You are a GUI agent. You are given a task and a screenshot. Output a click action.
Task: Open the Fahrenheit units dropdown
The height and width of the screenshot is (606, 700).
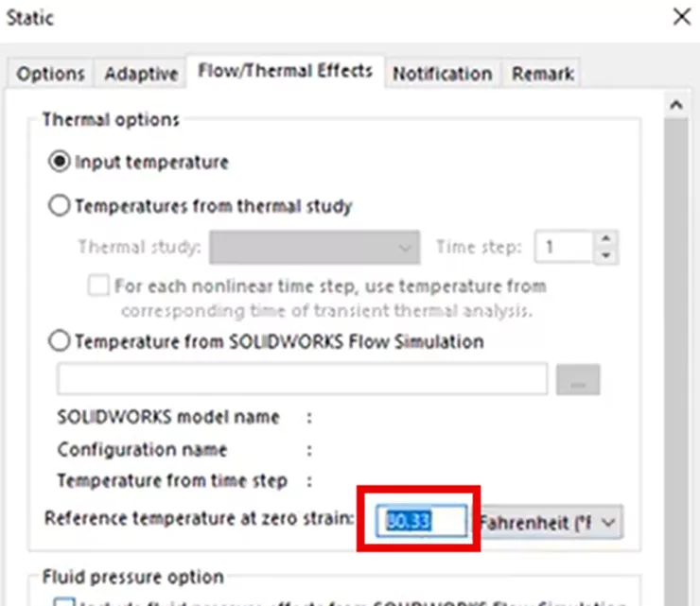coord(551,521)
